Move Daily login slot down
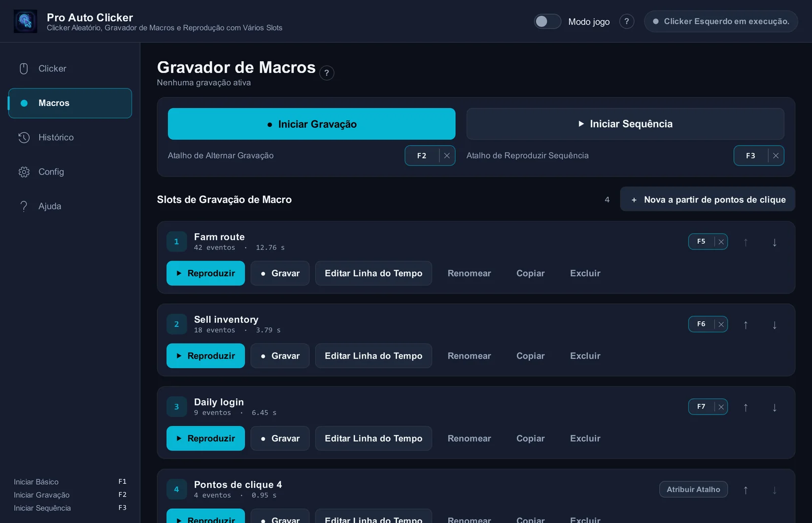Screen dimensions: 812x523 click(x=774, y=407)
